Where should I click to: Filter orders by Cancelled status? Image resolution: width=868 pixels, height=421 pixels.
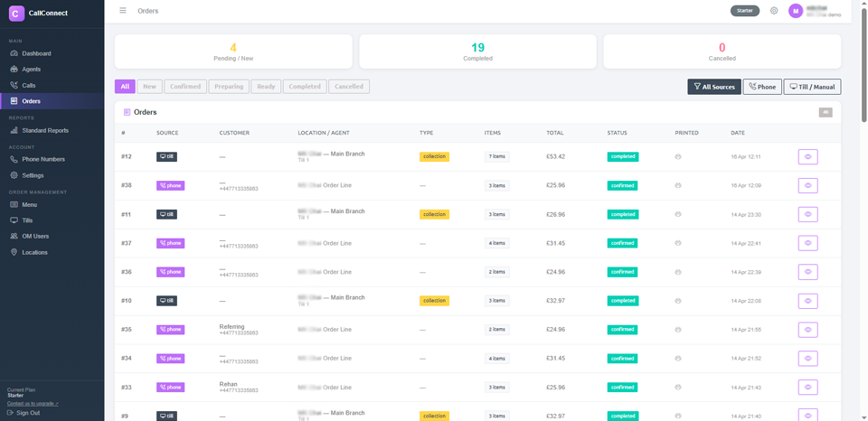click(x=349, y=87)
